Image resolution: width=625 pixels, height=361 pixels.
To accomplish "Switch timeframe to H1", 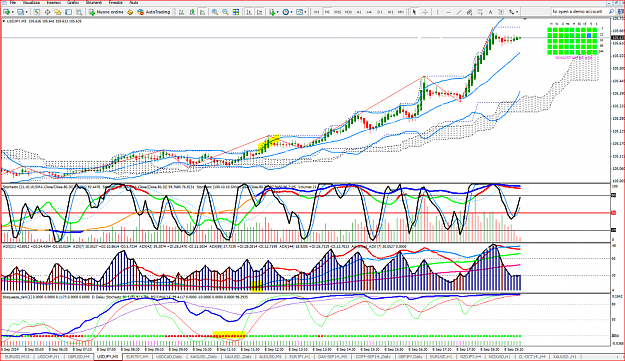I will [359, 12].
